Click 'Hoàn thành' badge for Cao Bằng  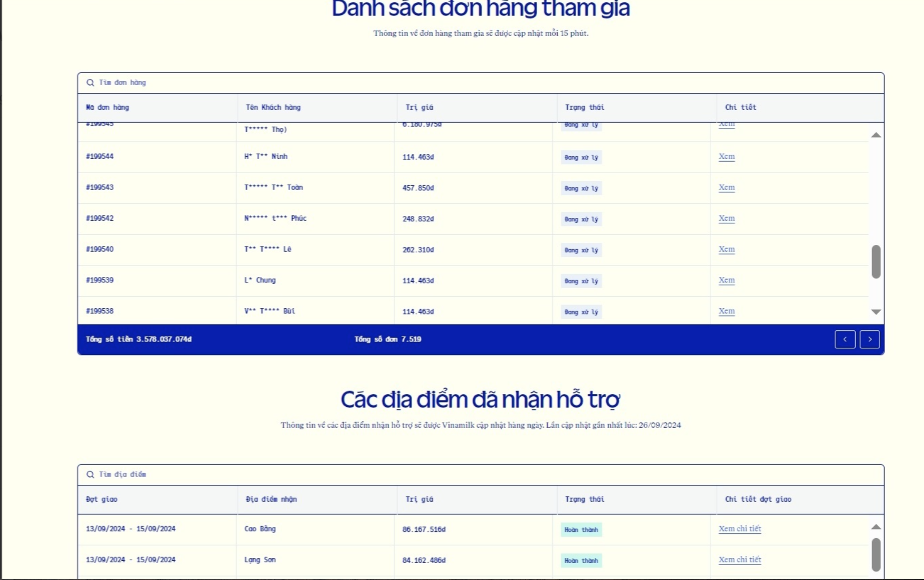(581, 530)
